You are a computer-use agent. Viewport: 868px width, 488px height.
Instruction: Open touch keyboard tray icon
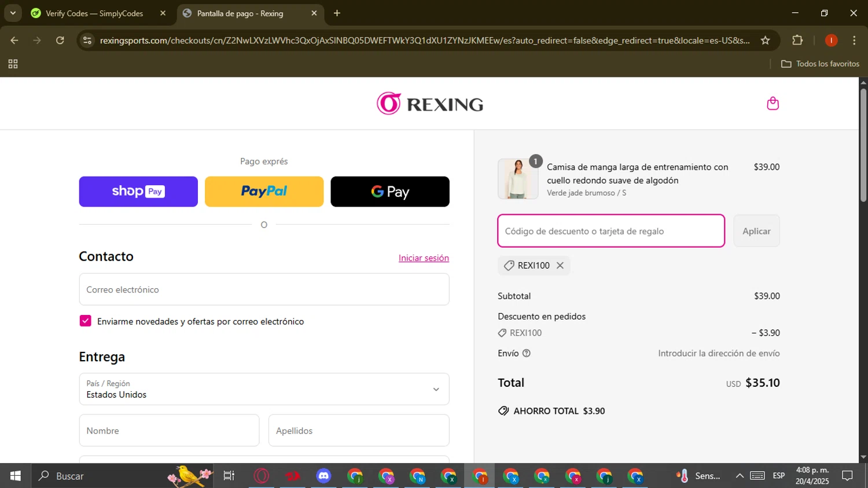point(757,476)
